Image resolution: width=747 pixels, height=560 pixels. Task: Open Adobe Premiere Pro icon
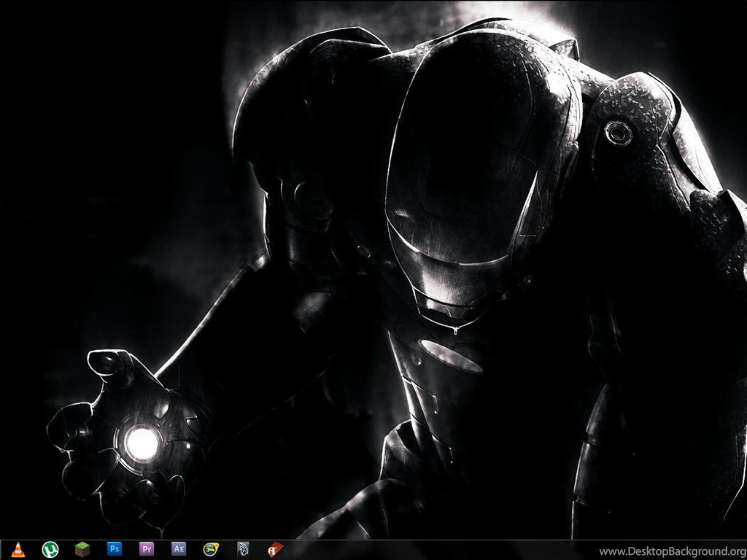[147, 549]
